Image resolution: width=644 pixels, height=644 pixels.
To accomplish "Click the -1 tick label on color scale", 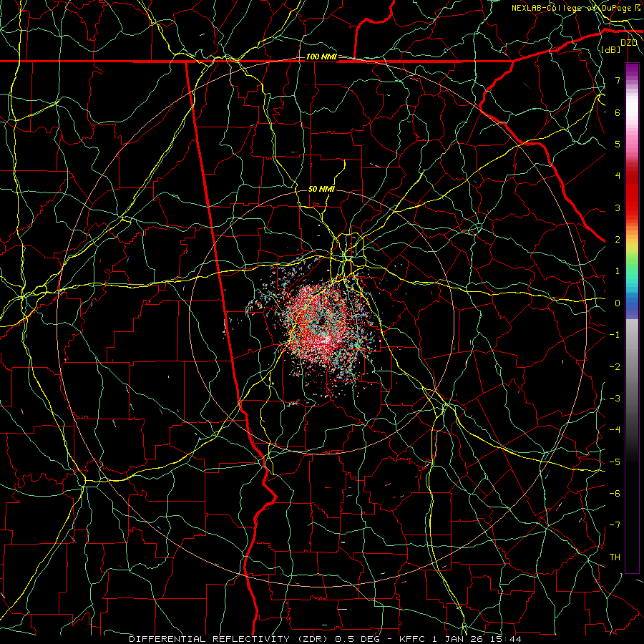I will pyautogui.click(x=615, y=335).
